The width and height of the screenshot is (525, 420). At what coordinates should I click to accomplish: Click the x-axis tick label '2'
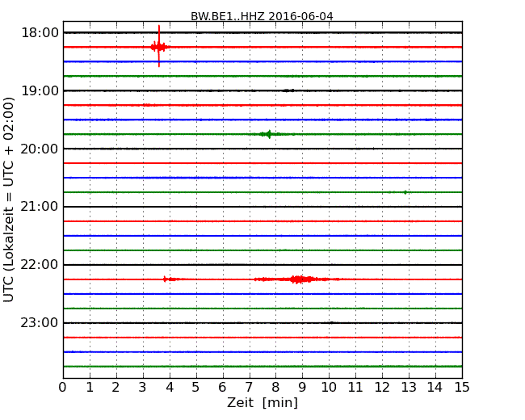tap(115, 387)
